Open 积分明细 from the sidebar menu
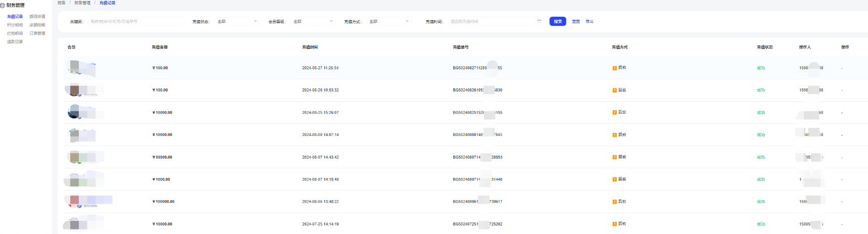The width and height of the screenshot is (868, 234). pos(15,25)
